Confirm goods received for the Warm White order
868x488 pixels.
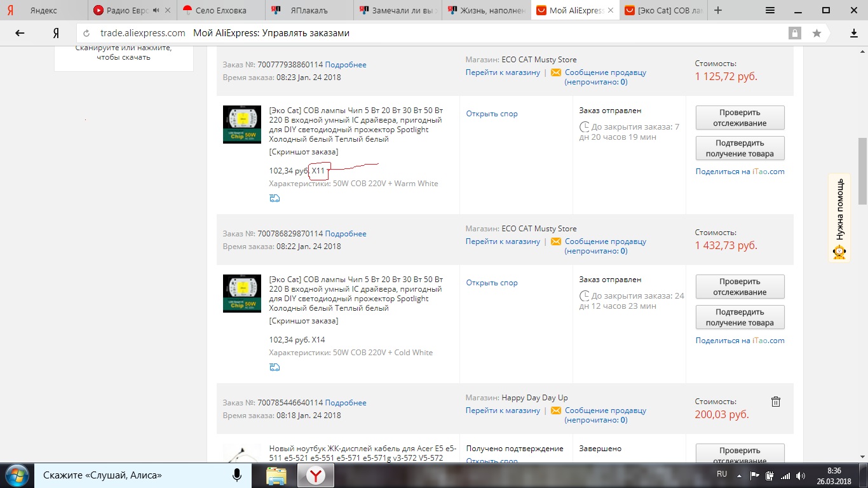[x=740, y=148]
